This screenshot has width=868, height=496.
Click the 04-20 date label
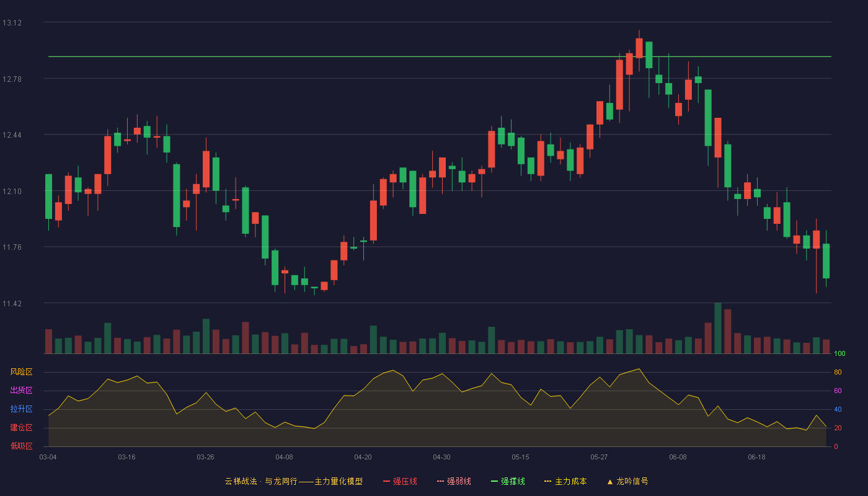[x=363, y=457]
